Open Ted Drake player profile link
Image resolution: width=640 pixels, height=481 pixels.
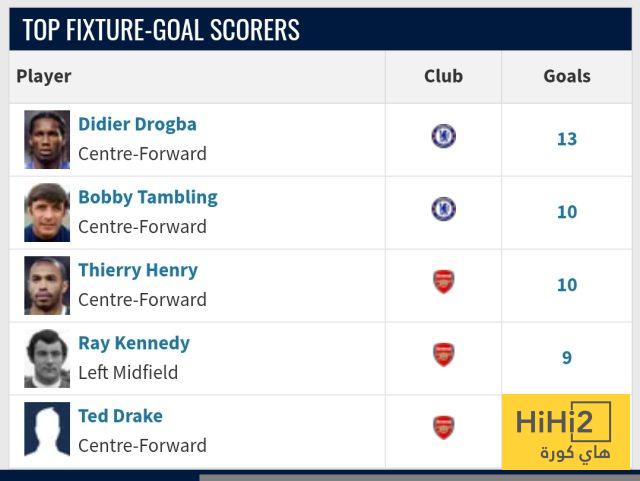120,416
